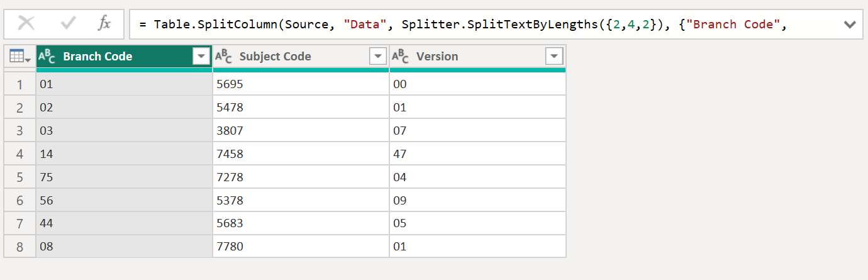
Task: Click the cell containing Subject Code 3807
Action: pyautogui.click(x=301, y=131)
